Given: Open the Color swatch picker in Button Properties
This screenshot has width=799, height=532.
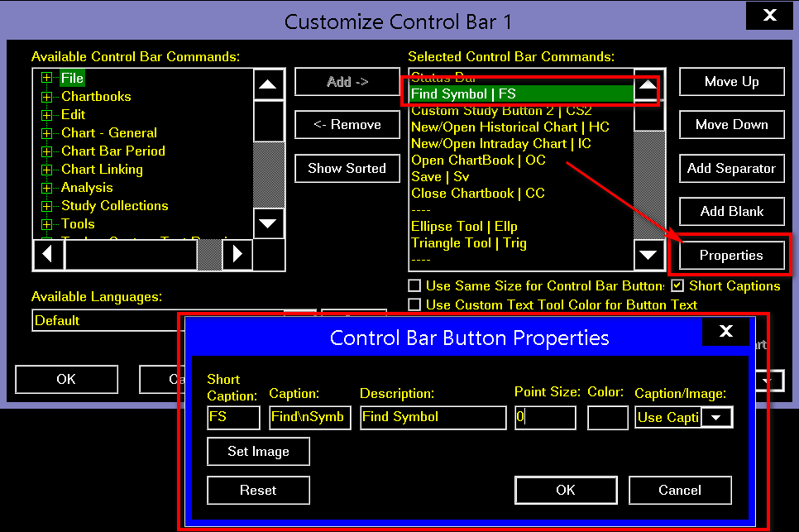Looking at the screenshot, I should pyautogui.click(x=607, y=418).
